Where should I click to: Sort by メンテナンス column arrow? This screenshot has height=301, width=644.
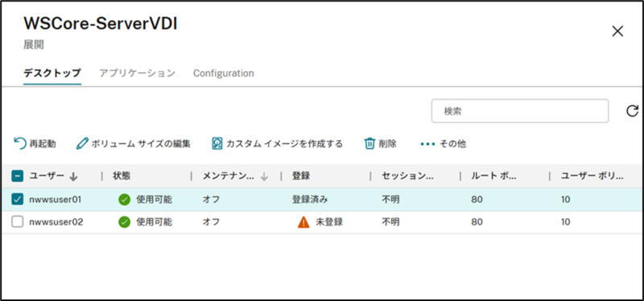tap(264, 176)
